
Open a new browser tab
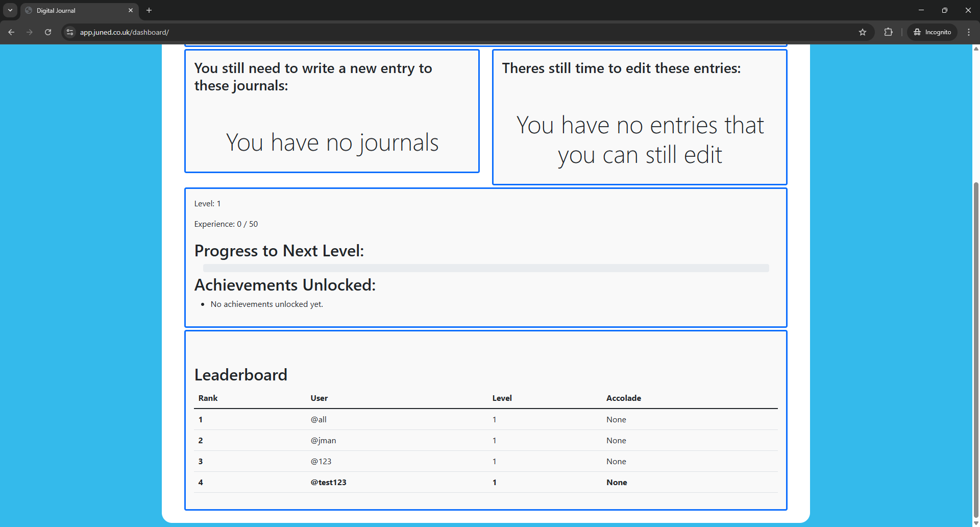(149, 10)
